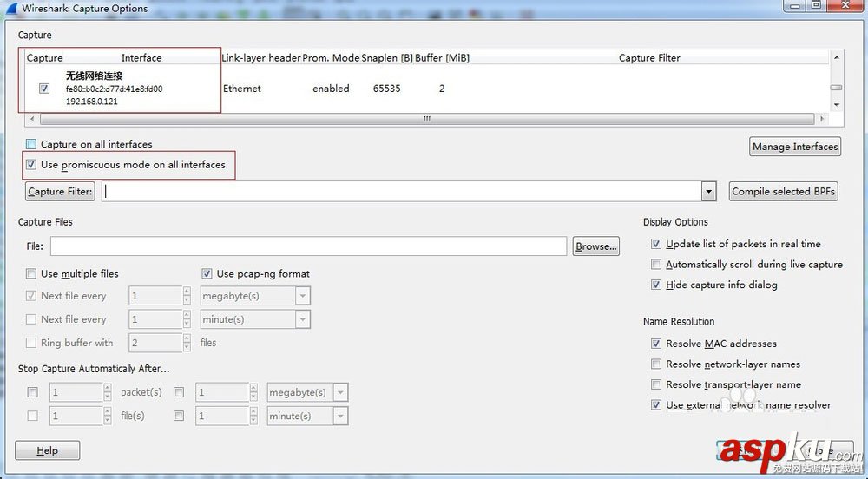
Task: Open Next file every minute(s) unit dropdown
Action: coord(302,319)
